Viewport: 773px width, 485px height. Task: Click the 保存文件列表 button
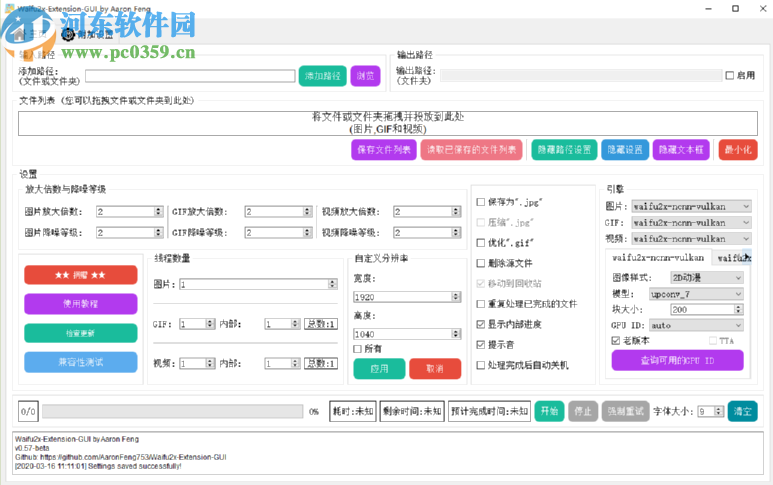[384, 150]
